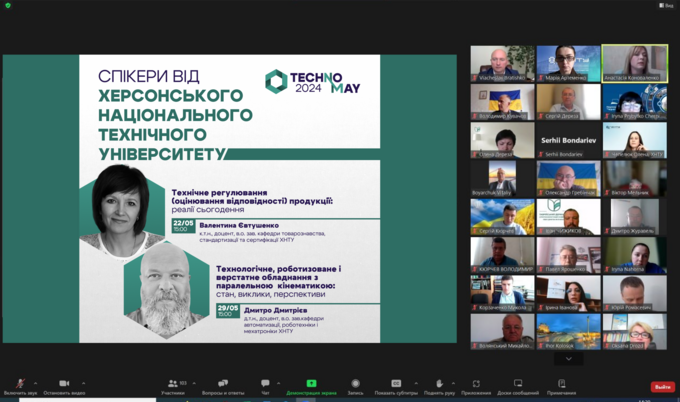Expand the arrow beside the chat icon
This screenshot has height=402, width=680.
(x=278, y=383)
